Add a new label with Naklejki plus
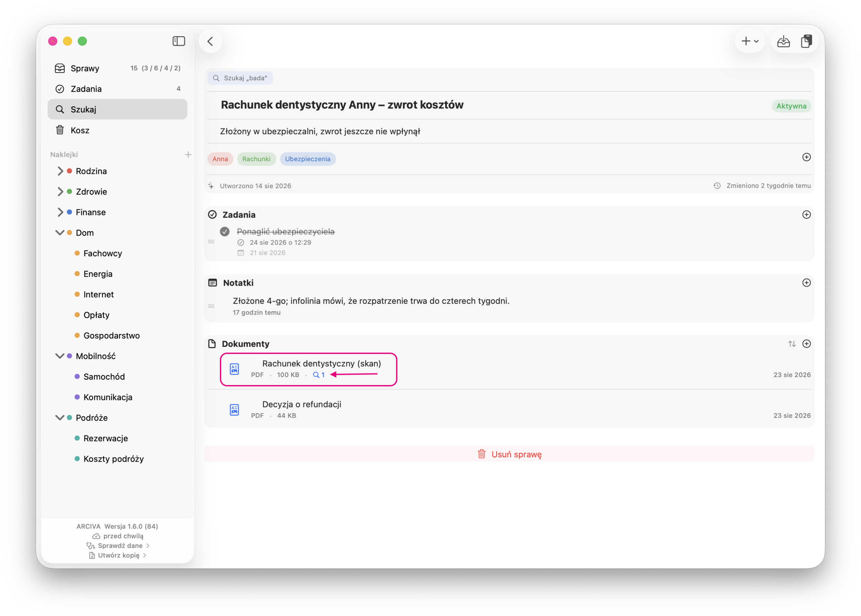This screenshot has width=861, height=616. point(188,154)
